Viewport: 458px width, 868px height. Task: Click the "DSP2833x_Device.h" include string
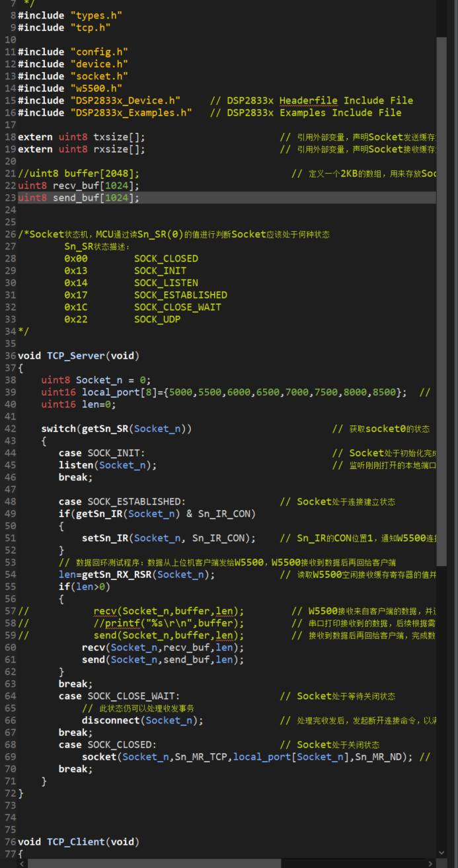(x=125, y=100)
